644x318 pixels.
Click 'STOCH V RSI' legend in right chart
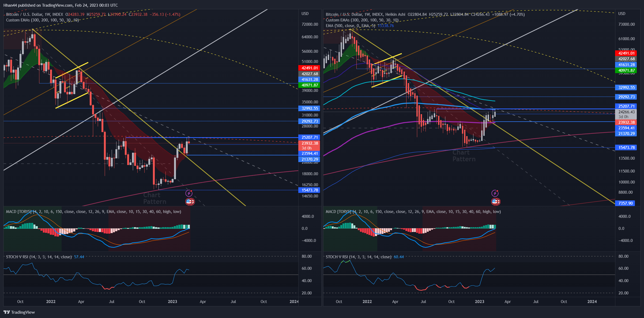point(359,257)
